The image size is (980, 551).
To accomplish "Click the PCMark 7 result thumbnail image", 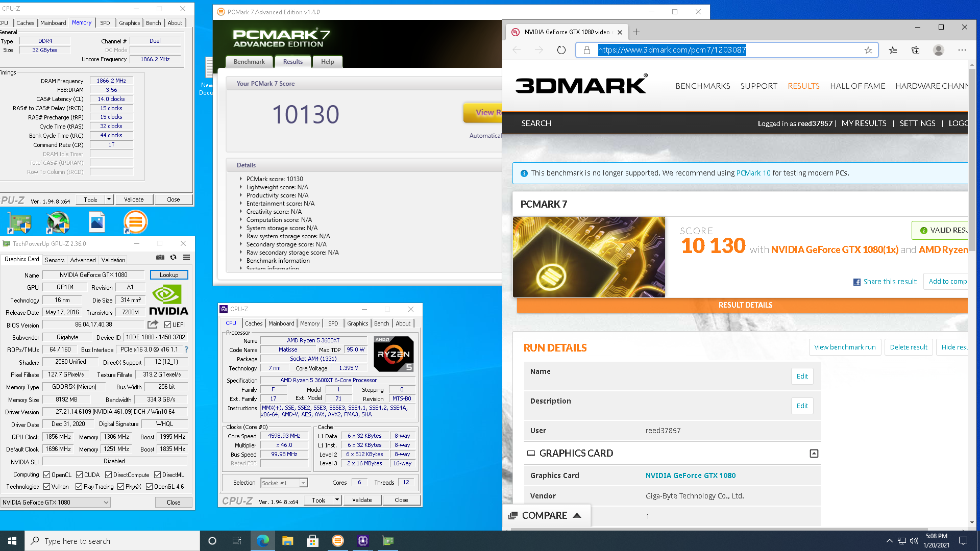I will [589, 257].
